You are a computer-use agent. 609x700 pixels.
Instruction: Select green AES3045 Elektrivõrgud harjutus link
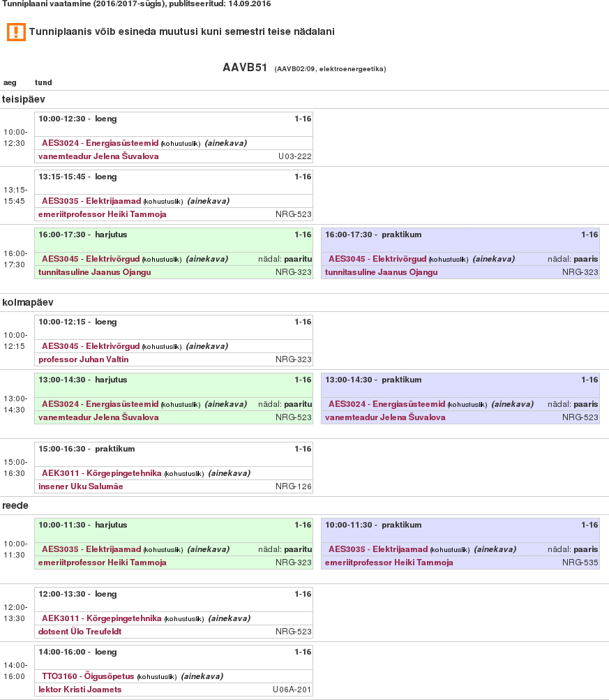tap(91, 259)
